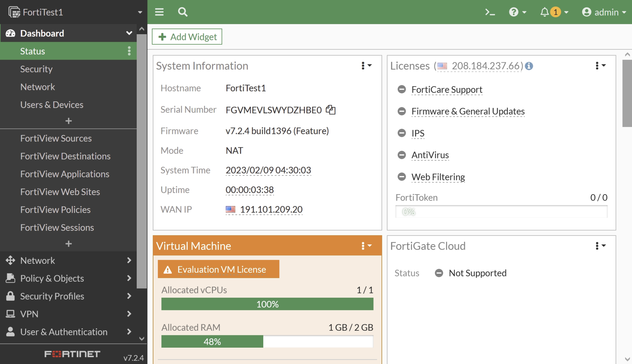The width and height of the screenshot is (632, 364).
Task: Click the Add Widget button
Action: pyautogui.click(x=187, y=36)
